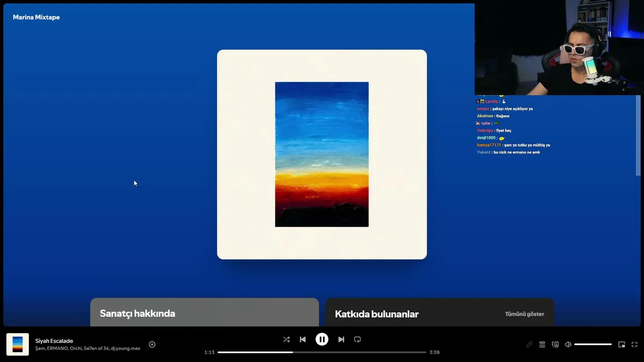
Task: Click the large sunset album artwork
Action: pyautogui.click(x=322, y=154)
